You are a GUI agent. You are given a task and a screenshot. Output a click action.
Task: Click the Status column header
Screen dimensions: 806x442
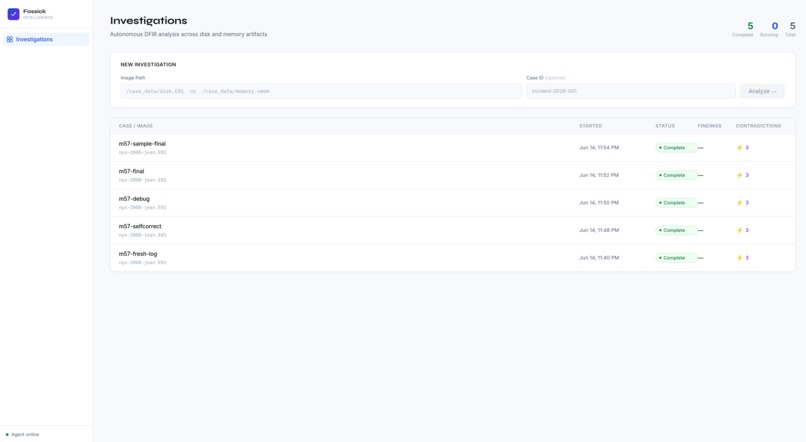665,126
